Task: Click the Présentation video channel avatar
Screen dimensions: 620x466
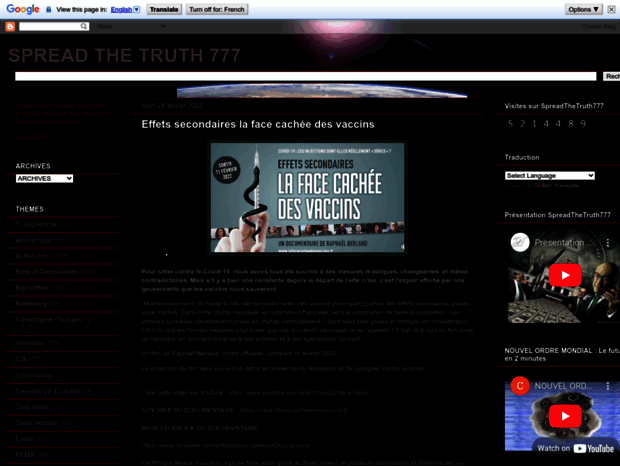Action: point(520,243)
